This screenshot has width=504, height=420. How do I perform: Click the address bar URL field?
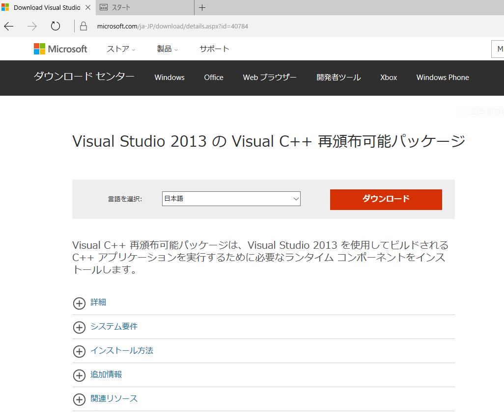[x=172, y=26]
